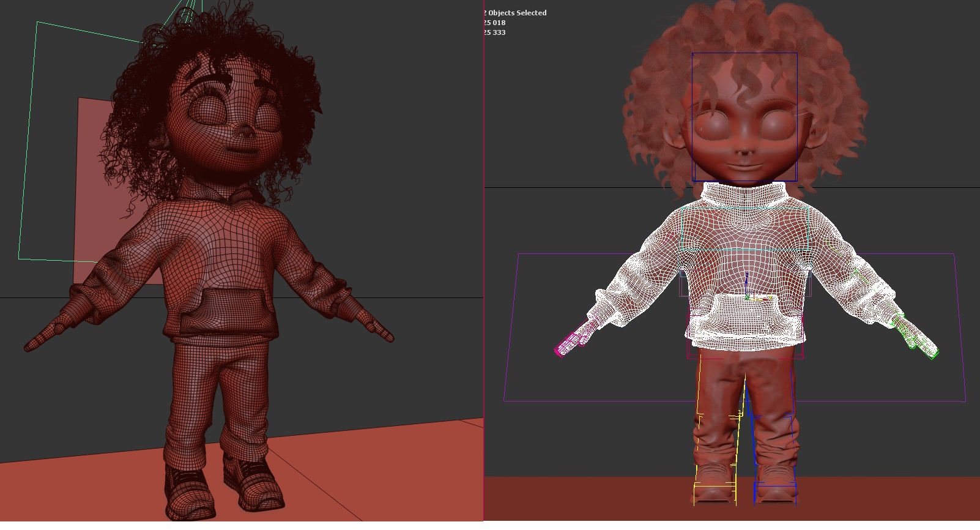Select the trousers in left viewport
The height and width of the screenshot is (530, 980).
[x=215, y=404]
